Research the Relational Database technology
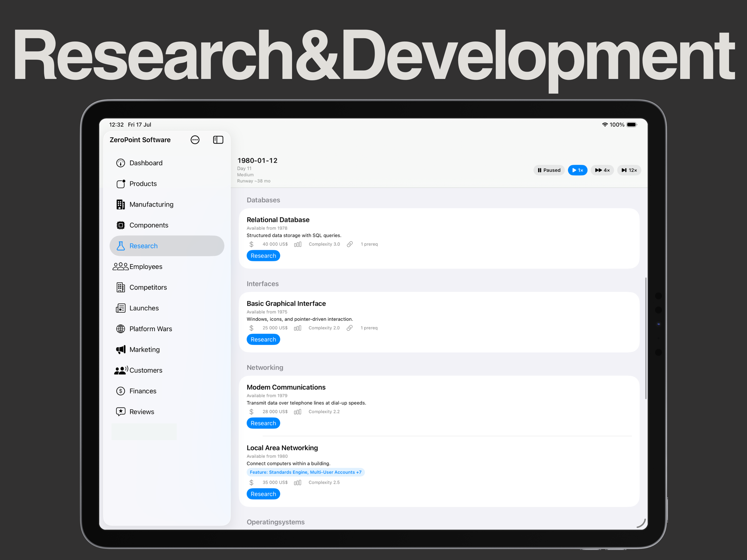The width and height of the screenshot is (747, 560). 263,256
